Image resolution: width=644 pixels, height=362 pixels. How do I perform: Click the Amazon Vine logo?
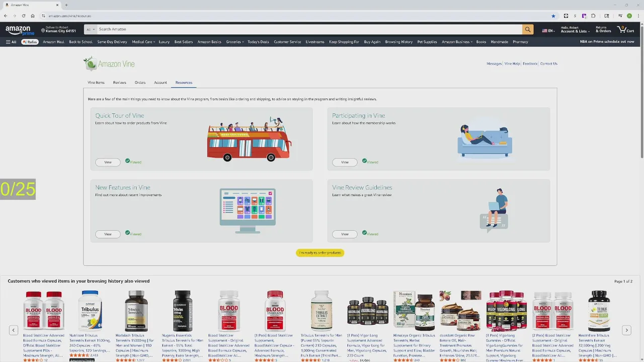tap(109, 64)
